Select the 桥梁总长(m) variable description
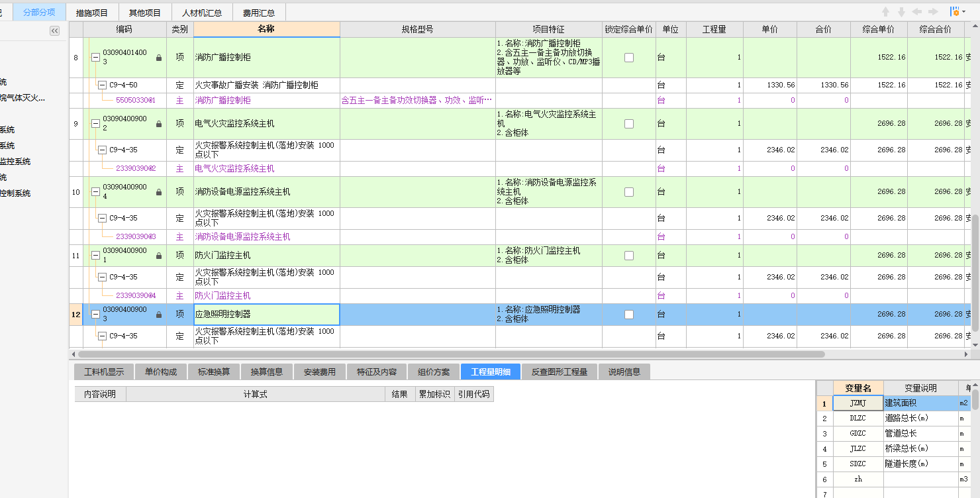This screenshot has width=980, height=498. [920, 449]
